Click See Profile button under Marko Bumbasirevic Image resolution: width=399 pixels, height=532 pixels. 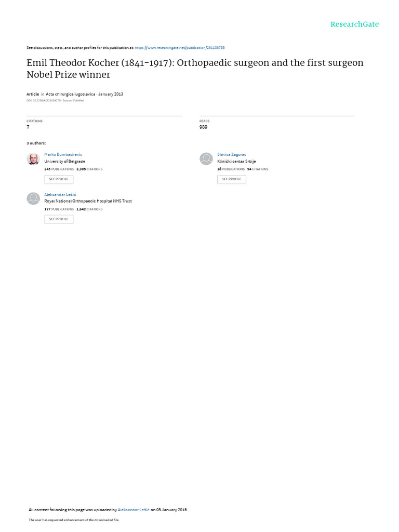point(59,179)
